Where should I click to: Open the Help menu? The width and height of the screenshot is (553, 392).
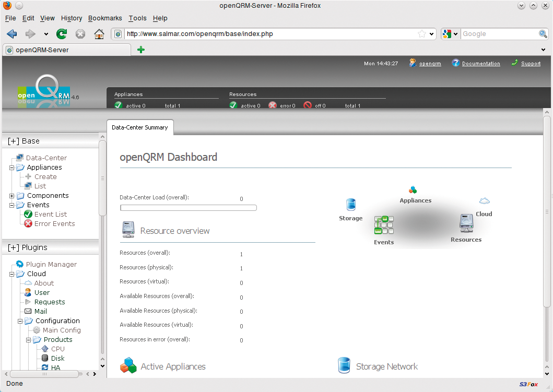click(x=160, y=18)
